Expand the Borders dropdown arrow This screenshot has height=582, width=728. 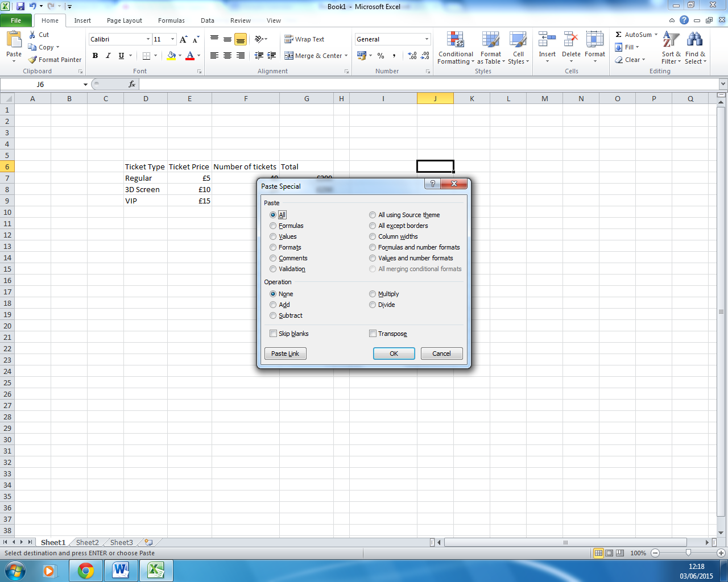pyautogui.click(x=155, y=56)
